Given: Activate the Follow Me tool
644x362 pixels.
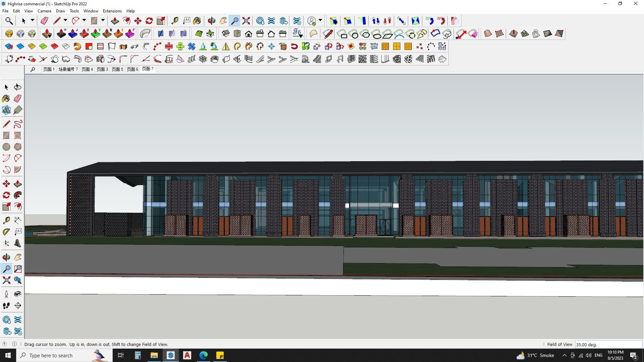Looking at the screenshot, I should (17, 195).
